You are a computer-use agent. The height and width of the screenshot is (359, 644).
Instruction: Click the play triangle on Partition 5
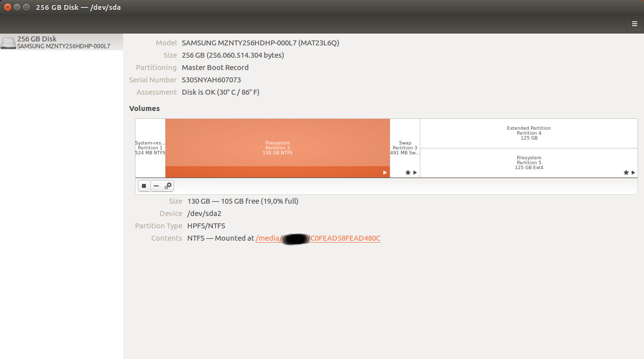pos(633,173)
